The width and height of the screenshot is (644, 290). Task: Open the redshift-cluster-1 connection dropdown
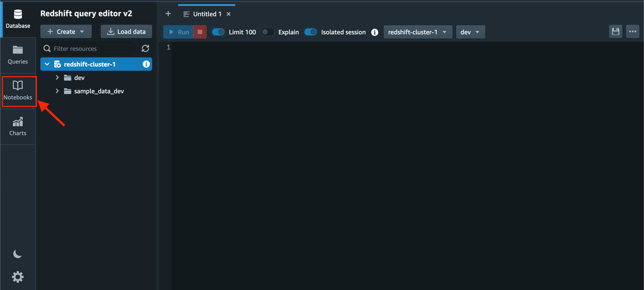coord(418,32)
